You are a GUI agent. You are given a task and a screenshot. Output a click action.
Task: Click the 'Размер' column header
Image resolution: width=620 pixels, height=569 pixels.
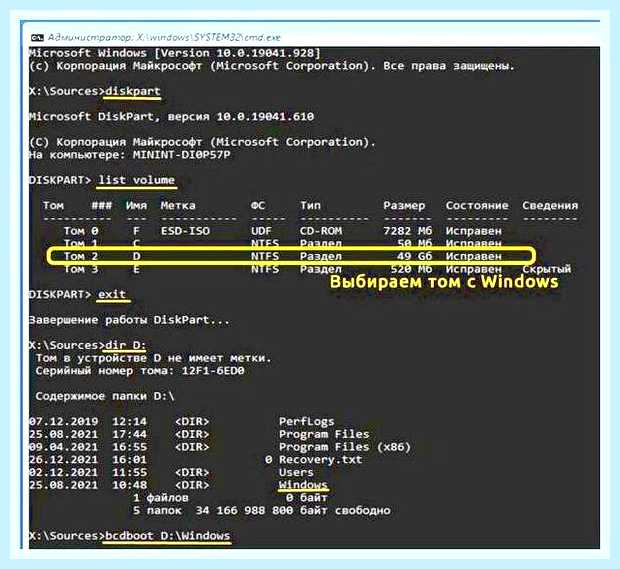[404, 206]
